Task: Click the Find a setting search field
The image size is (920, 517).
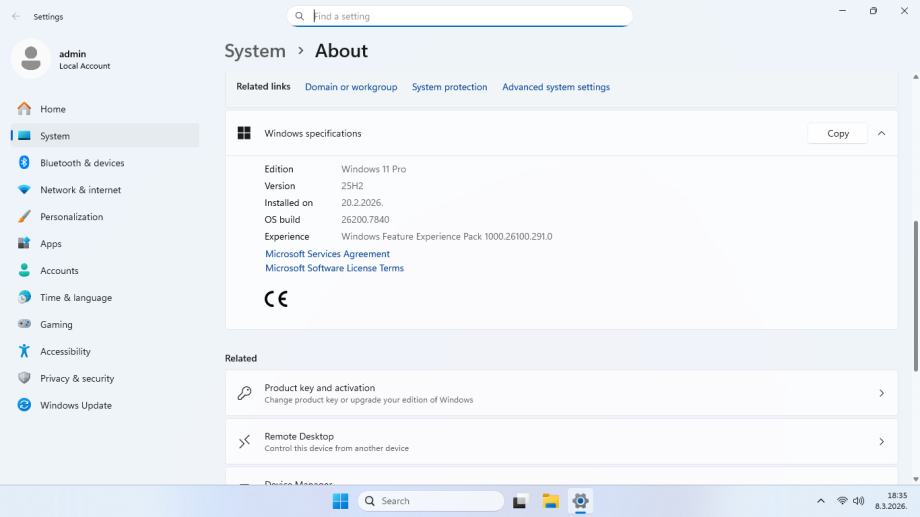Action: [459, 16]
